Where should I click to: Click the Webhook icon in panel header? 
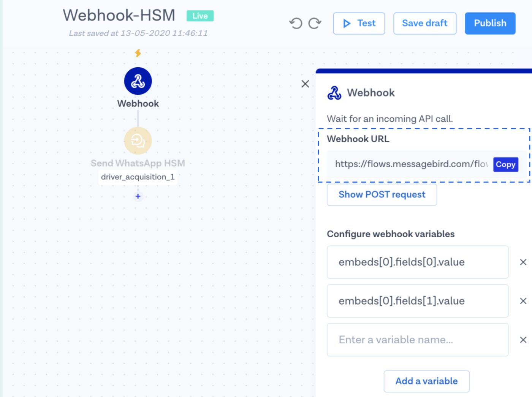coord(334,93)
